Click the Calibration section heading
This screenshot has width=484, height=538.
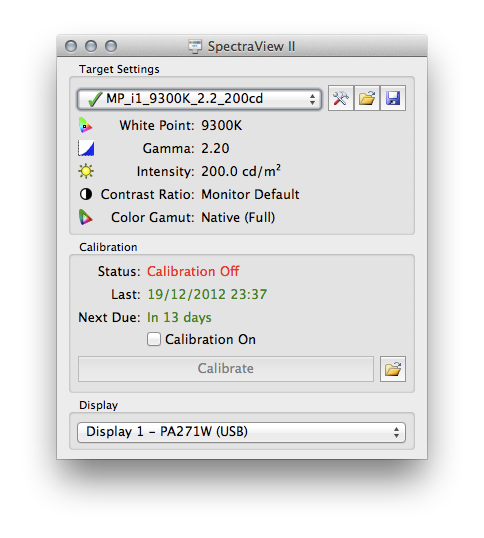tap(108, 247)
